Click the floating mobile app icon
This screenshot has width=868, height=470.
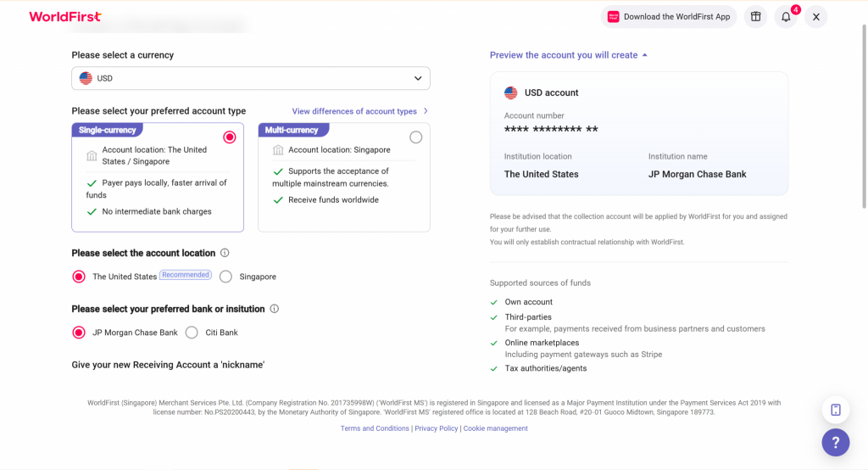[x=835, y=410]
